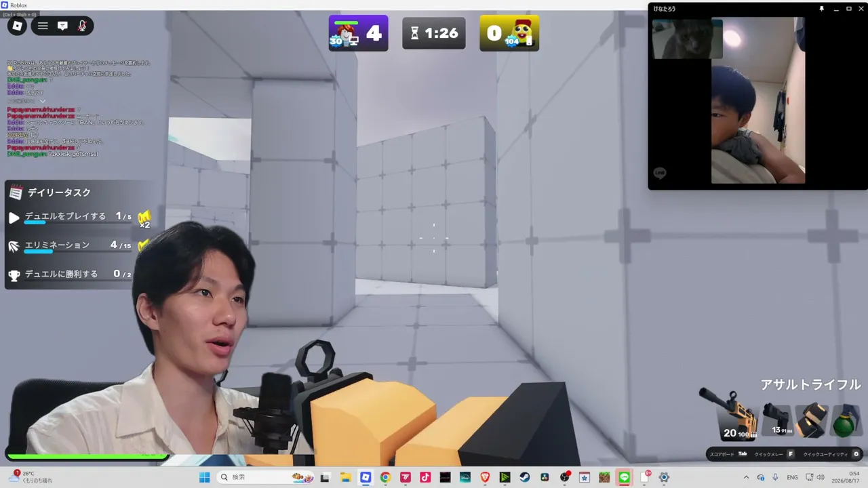Screen dimensions: 868x488
Task: Open the Roblox logo menu
Action: coord(18,26)
